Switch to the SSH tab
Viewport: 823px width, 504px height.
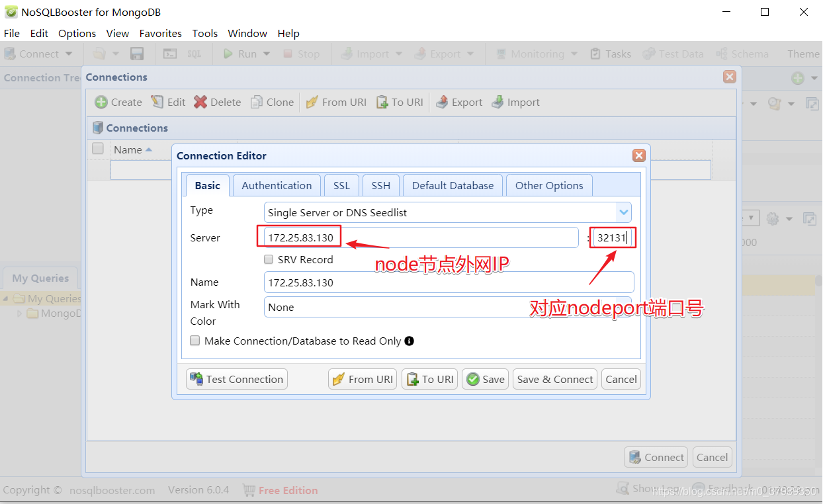point(381,186)
